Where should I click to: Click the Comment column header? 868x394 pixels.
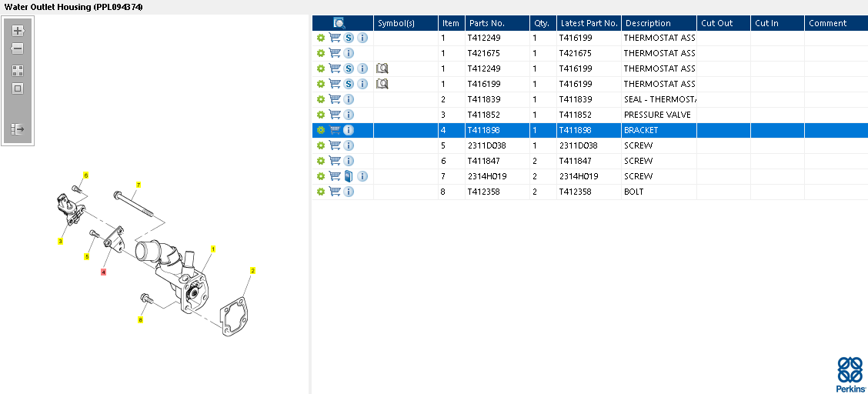pos(836,23)
